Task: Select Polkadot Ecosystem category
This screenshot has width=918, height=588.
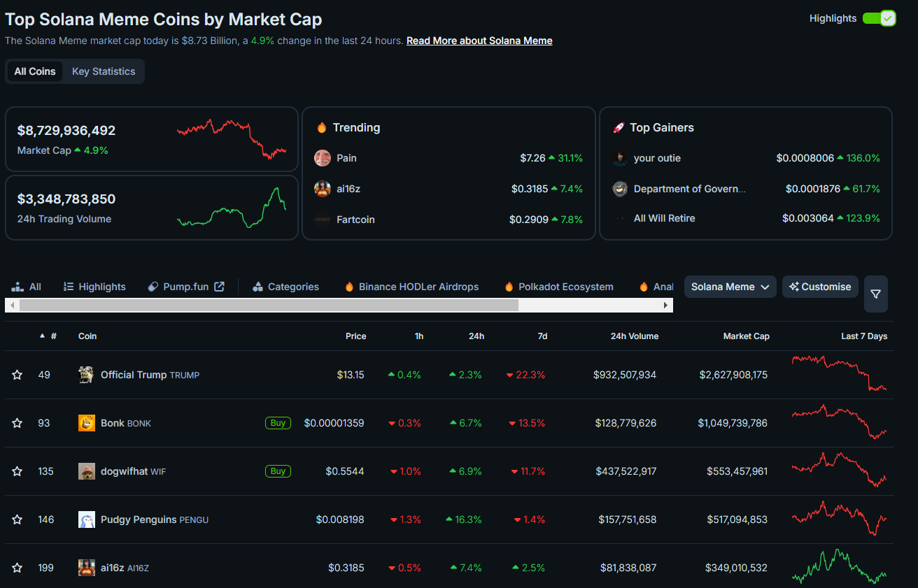Action: pos(558,287)
